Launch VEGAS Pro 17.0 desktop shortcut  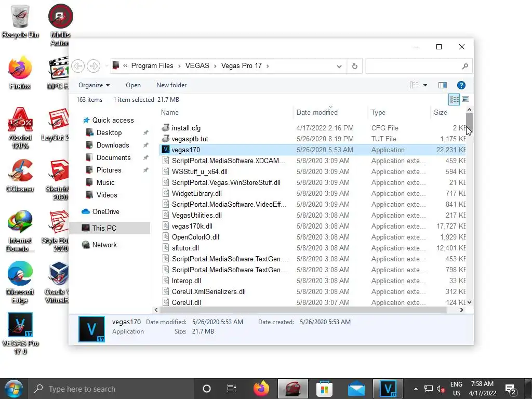tap(20, 334)
